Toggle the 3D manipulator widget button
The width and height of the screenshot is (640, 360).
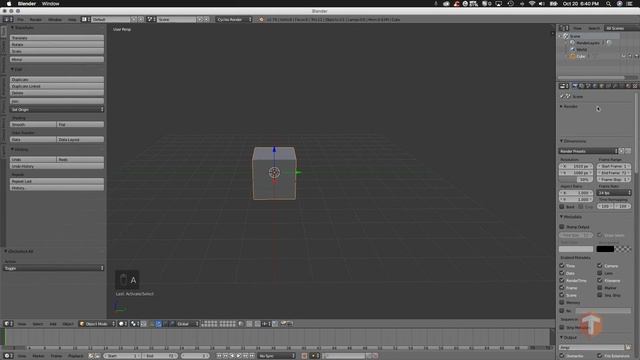coord(151,324)
